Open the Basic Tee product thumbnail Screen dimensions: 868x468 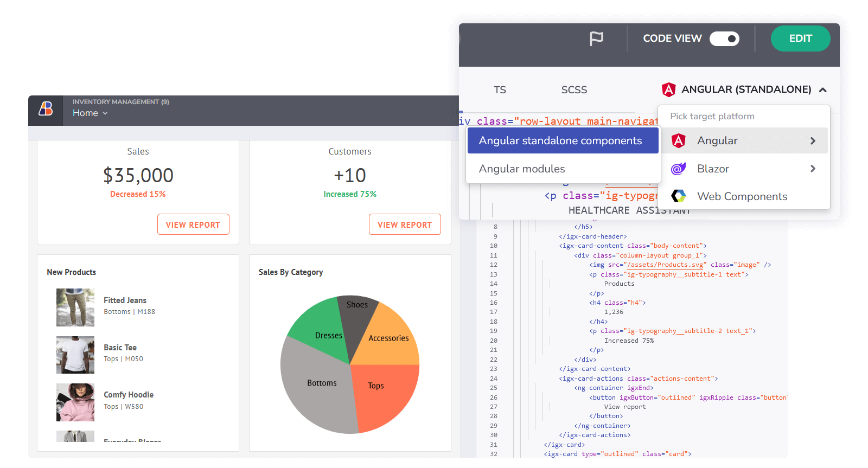click(x=75, y=355)
